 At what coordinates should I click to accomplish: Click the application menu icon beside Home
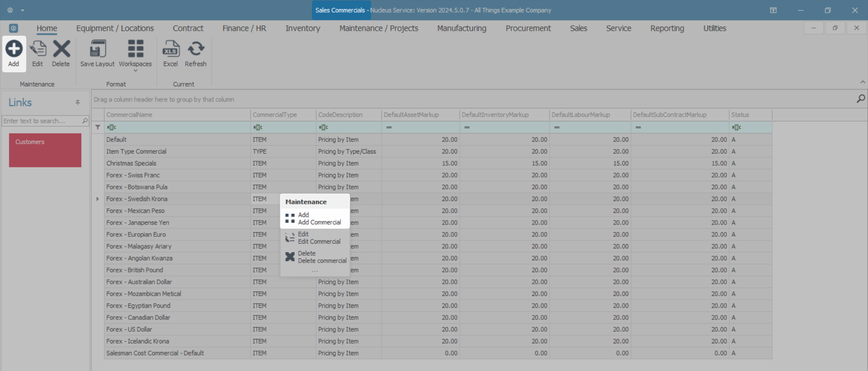(x=14, y=28)
